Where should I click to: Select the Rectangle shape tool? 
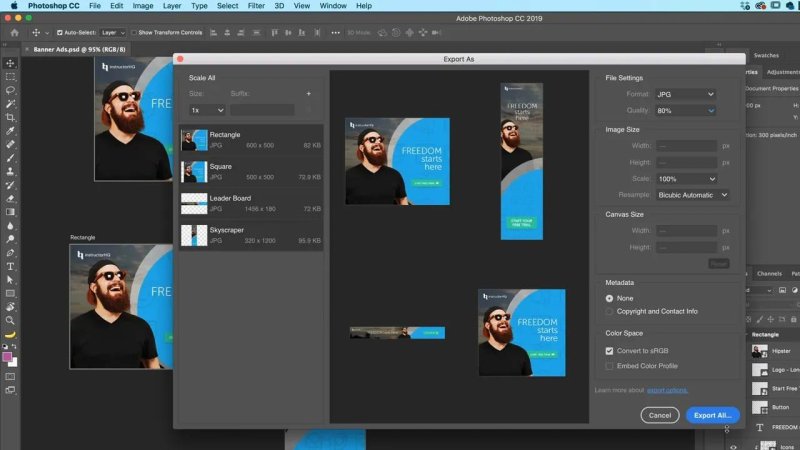pyautogui.click(x=10, y=293)
